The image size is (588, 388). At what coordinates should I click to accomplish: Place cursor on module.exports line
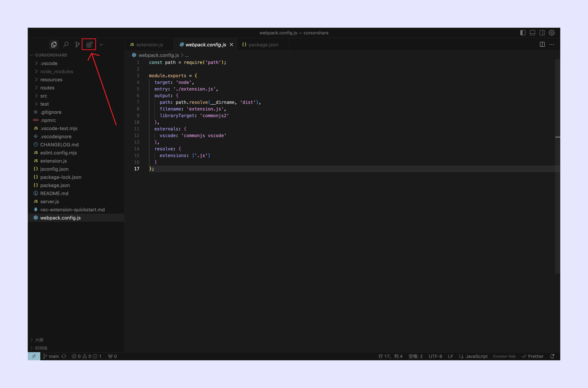click(x=173, y=76)
